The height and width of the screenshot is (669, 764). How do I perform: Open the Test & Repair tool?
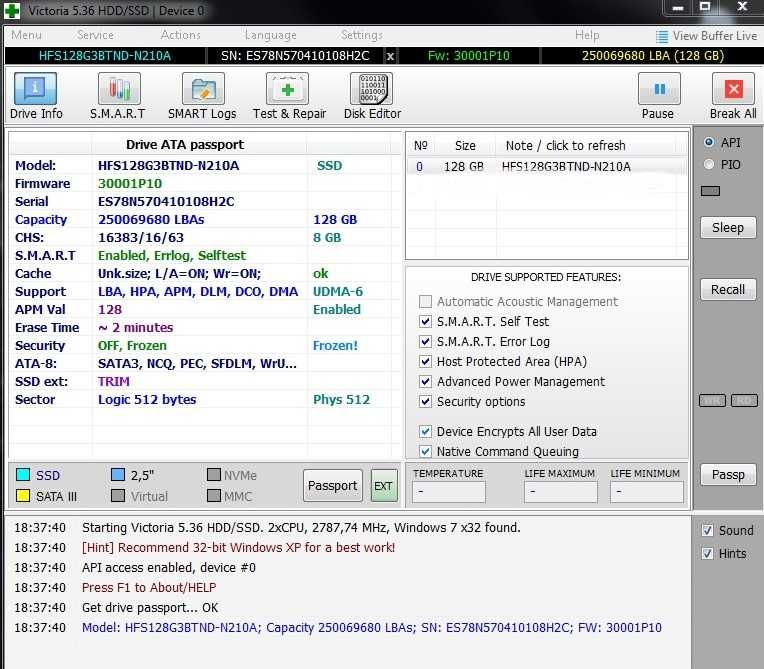click(287, 89)
